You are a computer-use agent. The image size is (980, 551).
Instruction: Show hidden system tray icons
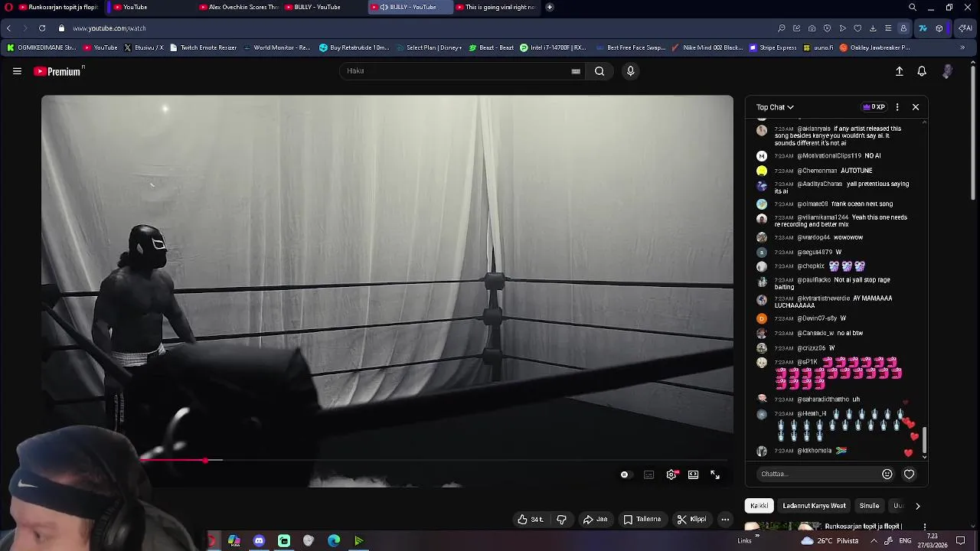pos(874,540)
